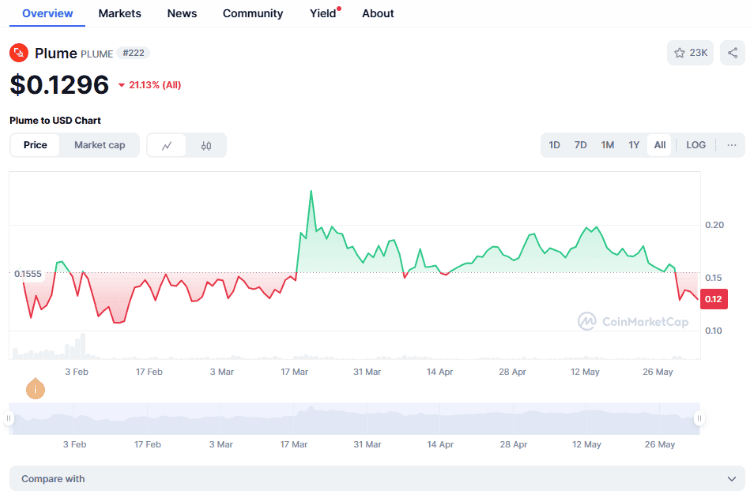Click the range navigator mini chart
This screenshot has width=753, height=497.
[354, 419]
